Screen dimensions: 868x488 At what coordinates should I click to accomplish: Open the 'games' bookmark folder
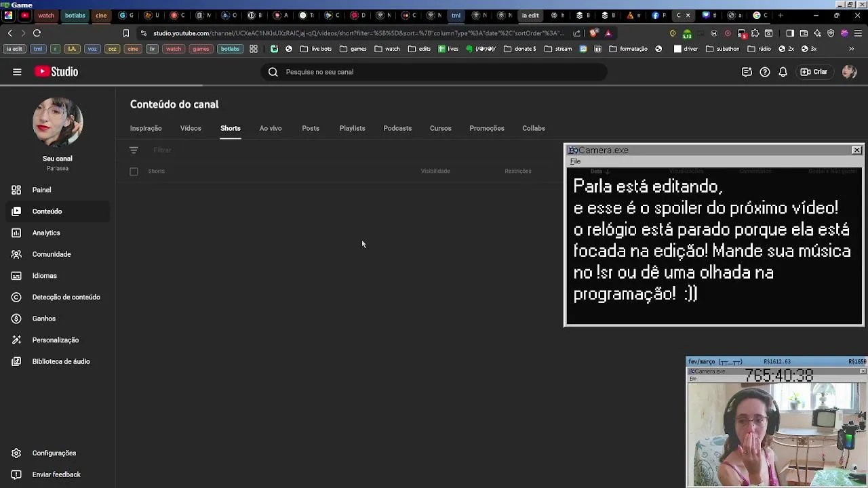(x=353, y=49)
